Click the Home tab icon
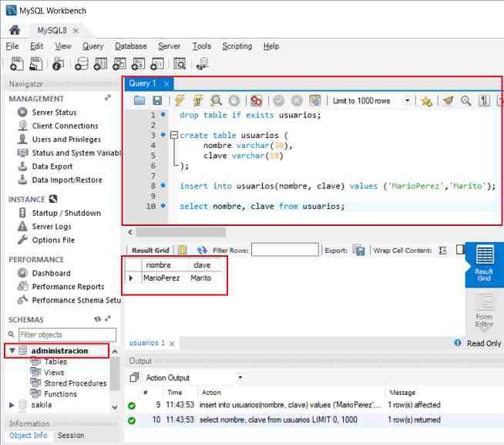This screenshot has height=445, width=504. tap(14, 30)
